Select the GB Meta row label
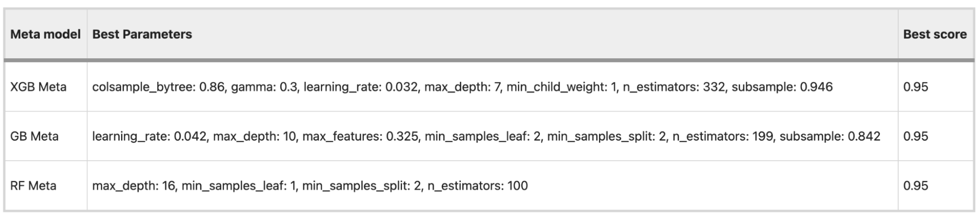This screenshot has height=217, width=980. pos(34,136)
